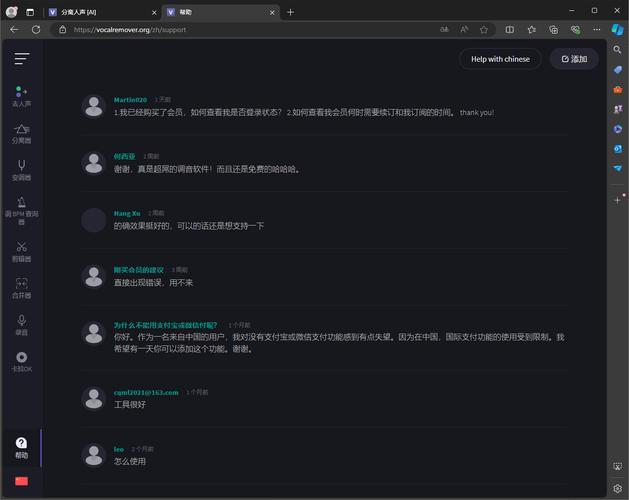Open tools briefcase icon in Edge sidebar
629x500 pixels.
click(x=617, y=89)
